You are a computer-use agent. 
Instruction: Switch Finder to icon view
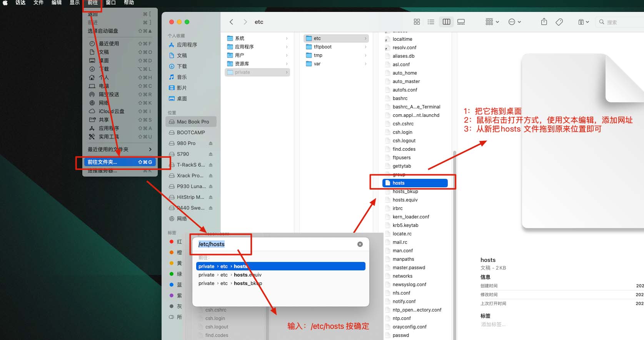[x=417, y=22]
